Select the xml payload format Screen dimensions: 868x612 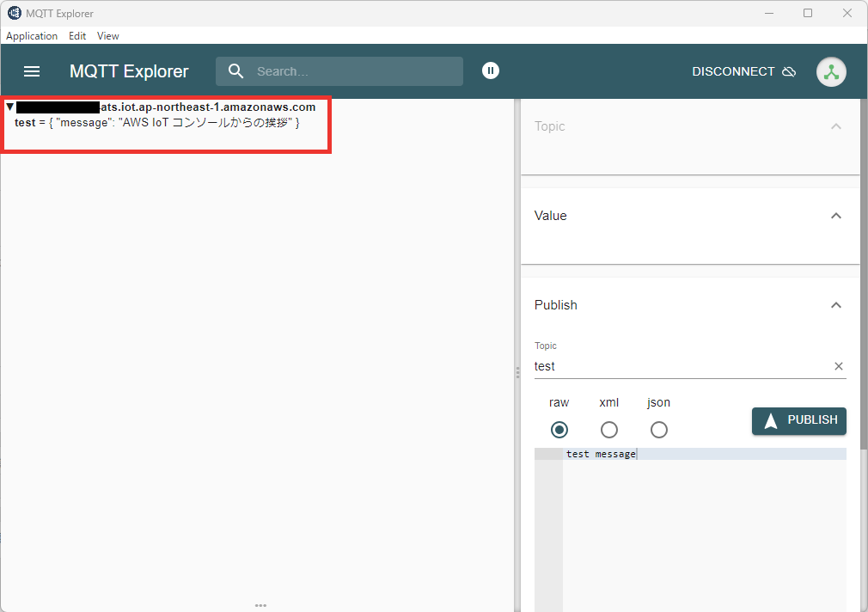(x=609, y=430)
